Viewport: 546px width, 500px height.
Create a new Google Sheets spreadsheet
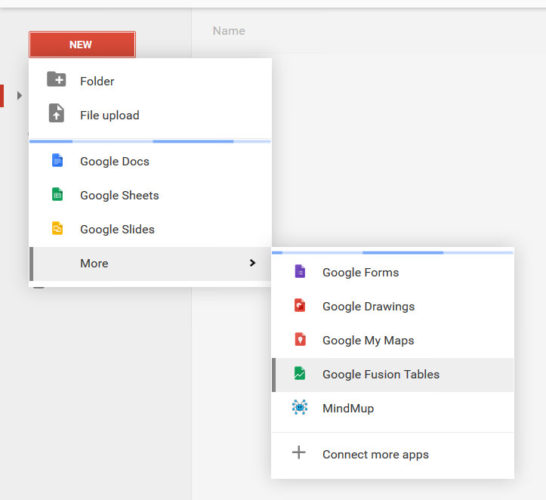pyautogui.click(x=150, y=195)
